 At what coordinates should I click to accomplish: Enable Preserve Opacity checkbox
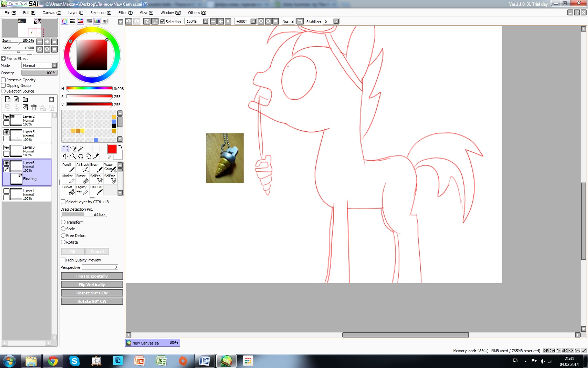point(3,80)
